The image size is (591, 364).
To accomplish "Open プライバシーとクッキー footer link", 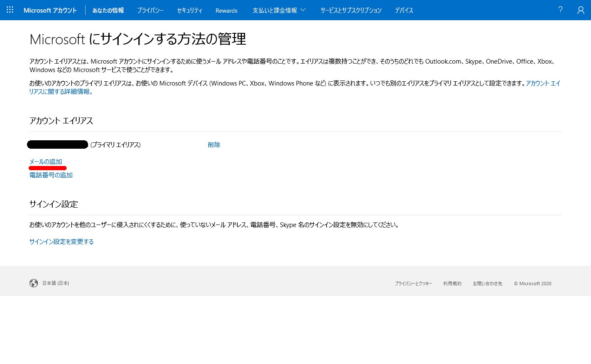I will tap(413, 284).
